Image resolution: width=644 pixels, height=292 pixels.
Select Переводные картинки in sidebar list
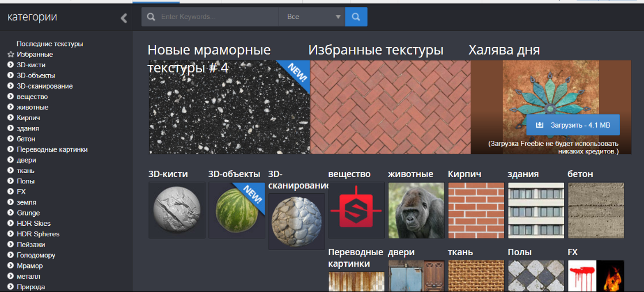52,149
